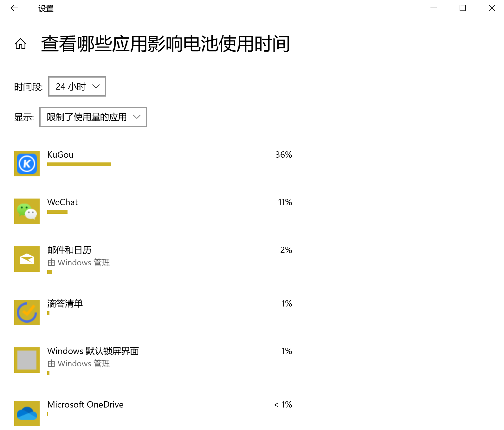This screenshot has height=430, width=504.
Task: Open the 邮件和日历 app entry
Action: [x=69, y=250]
